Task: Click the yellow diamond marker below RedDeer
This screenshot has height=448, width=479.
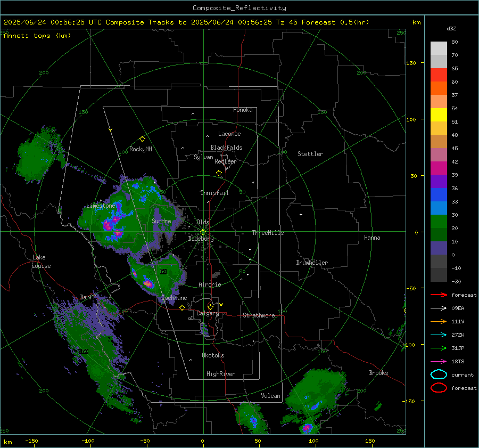Action: coord(219,173)
